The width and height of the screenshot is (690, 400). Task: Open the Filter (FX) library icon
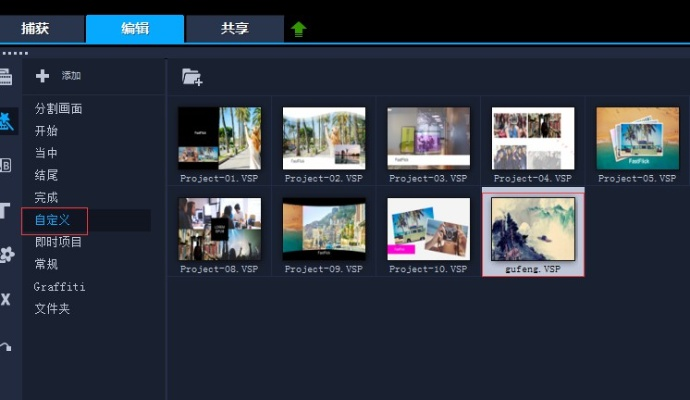tap(6, 298)
